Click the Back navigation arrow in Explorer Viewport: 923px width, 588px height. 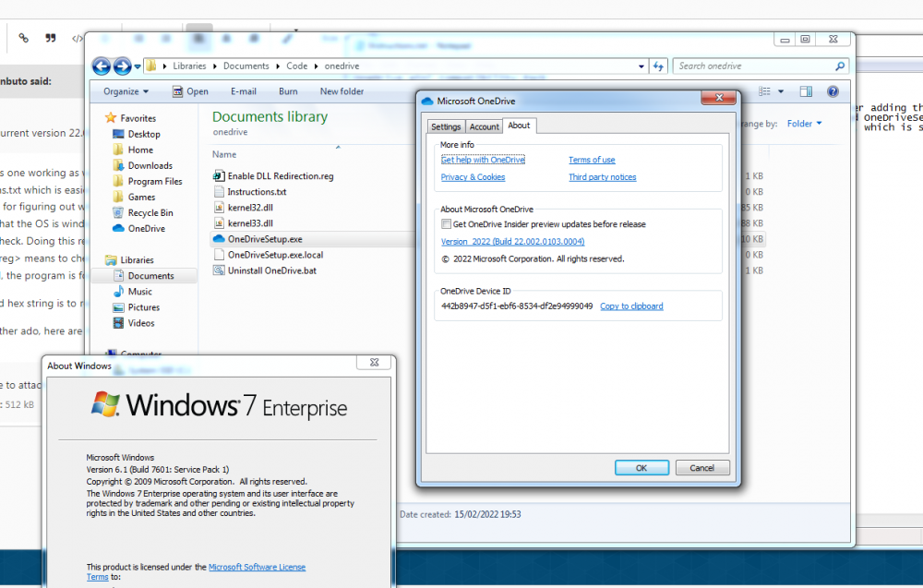pos(101,66)
